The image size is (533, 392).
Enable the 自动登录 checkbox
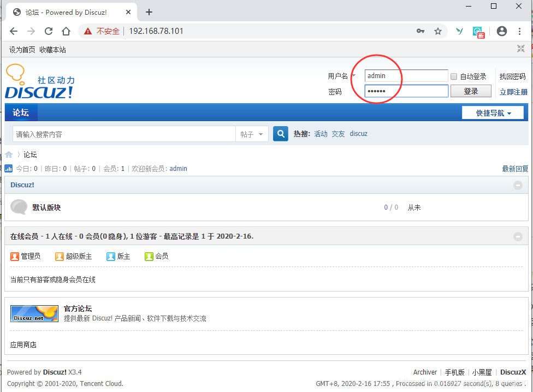point(453,76)
